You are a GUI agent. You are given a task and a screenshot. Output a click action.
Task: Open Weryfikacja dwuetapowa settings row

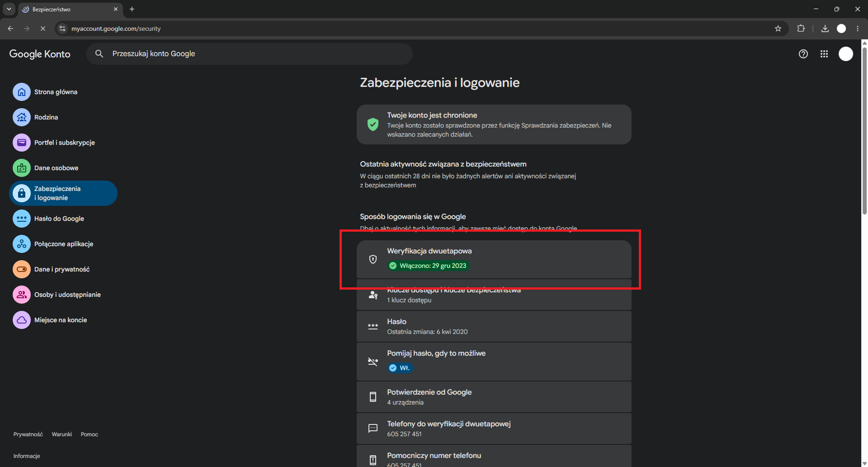[494, 259]
